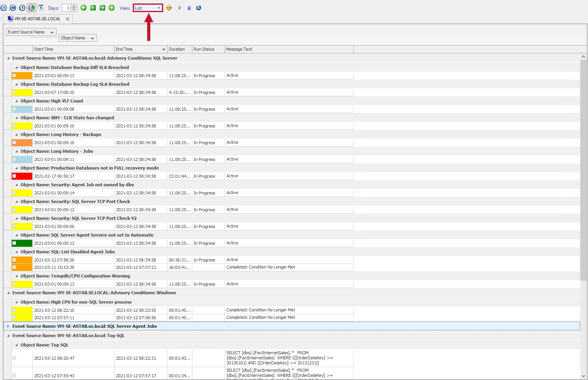This screenshot has height=380, width=588.
Task: Select the 10-minute interval icon
Action: pyautogui.click(x=12, y=8)
